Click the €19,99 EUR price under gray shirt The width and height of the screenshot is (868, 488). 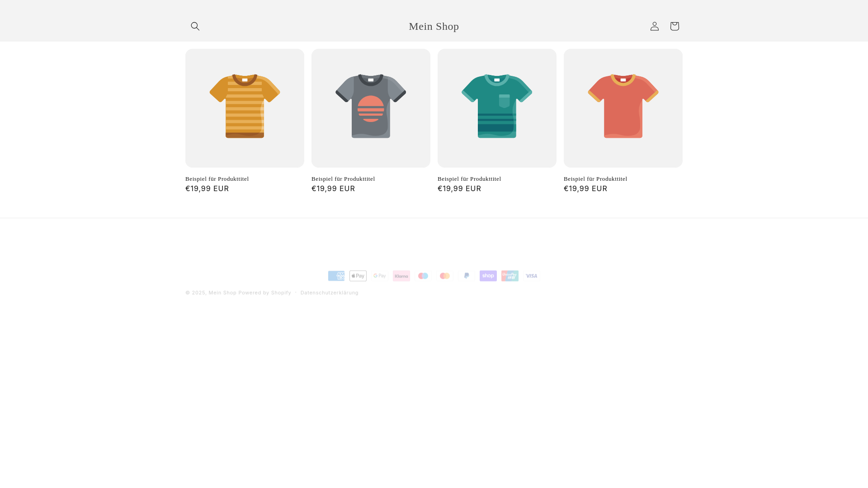(333, 189)
